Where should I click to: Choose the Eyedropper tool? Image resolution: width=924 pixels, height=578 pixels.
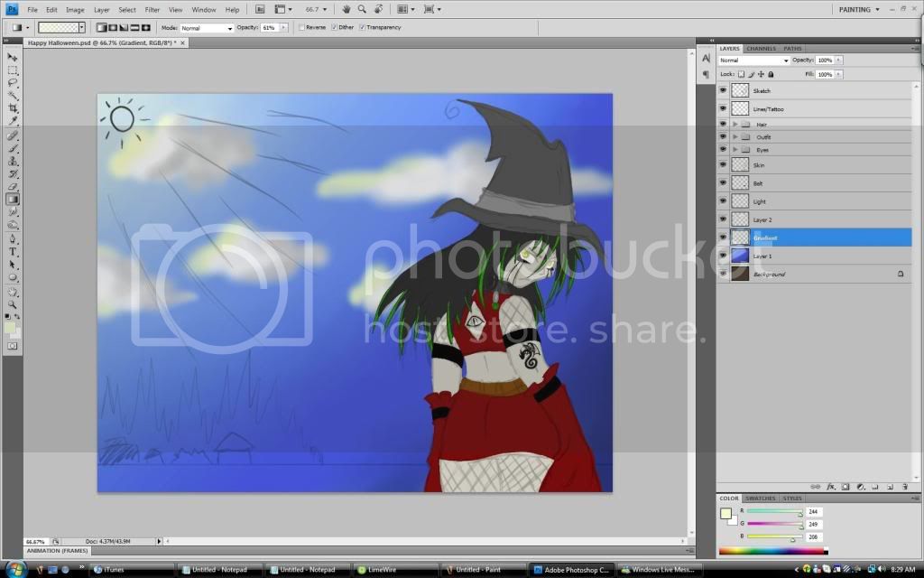tap(14, 120)
